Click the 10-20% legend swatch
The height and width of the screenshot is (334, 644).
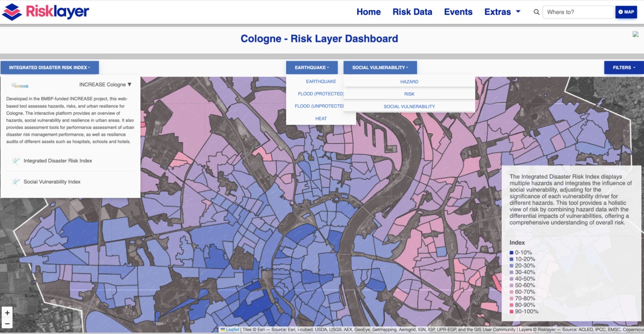coord(512,259)
